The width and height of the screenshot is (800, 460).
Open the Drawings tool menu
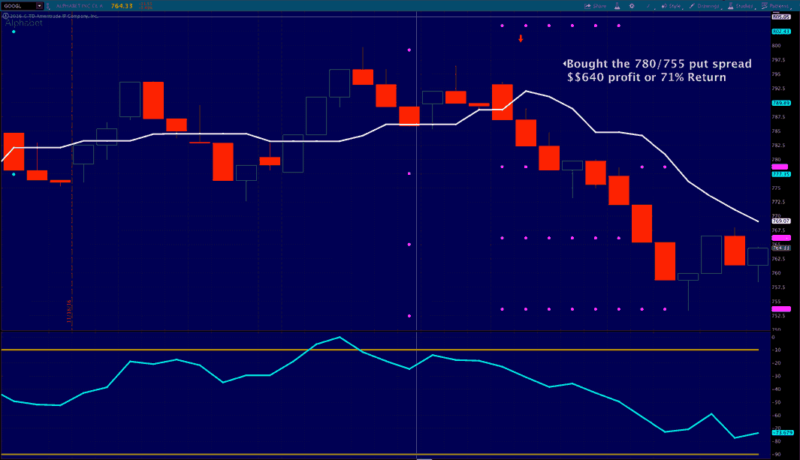click(x=704, y=6)
